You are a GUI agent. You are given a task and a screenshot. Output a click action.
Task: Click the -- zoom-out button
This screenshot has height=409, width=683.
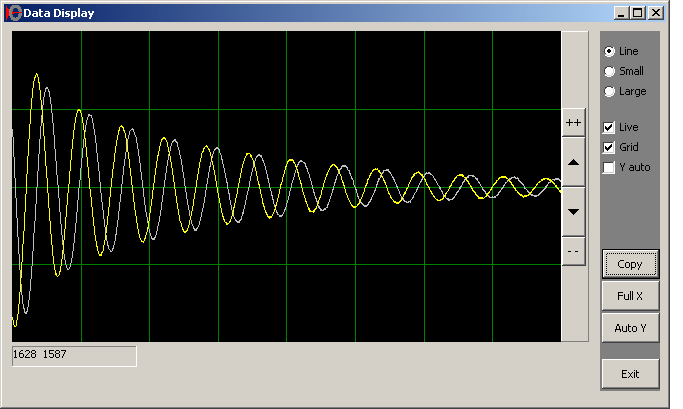point(573,251)
